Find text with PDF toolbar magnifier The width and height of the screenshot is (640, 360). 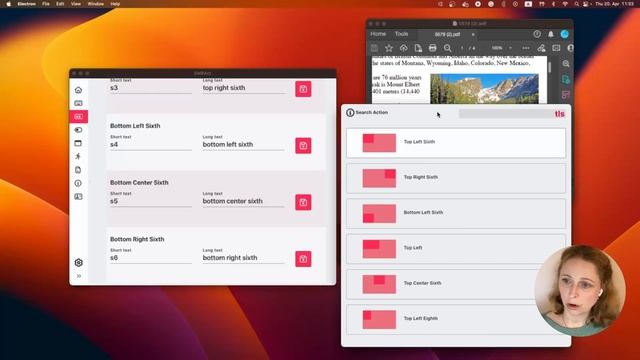click(448, 48)
